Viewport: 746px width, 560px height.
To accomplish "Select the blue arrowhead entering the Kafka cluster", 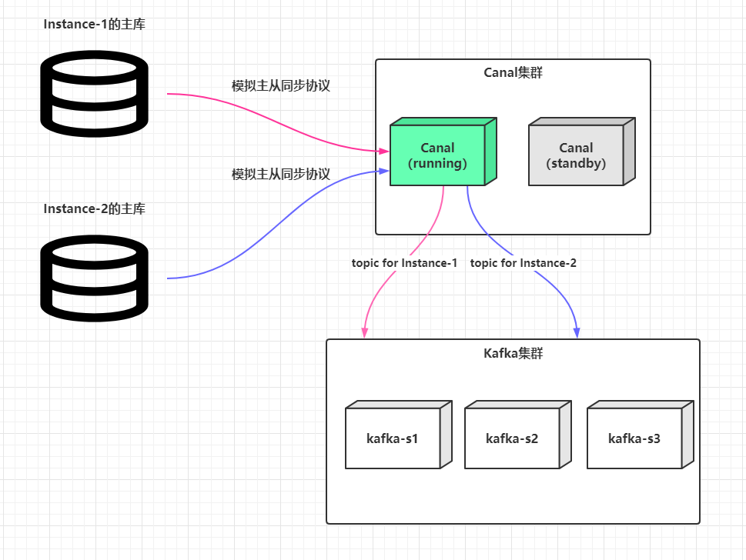I will tap(577, 332).
